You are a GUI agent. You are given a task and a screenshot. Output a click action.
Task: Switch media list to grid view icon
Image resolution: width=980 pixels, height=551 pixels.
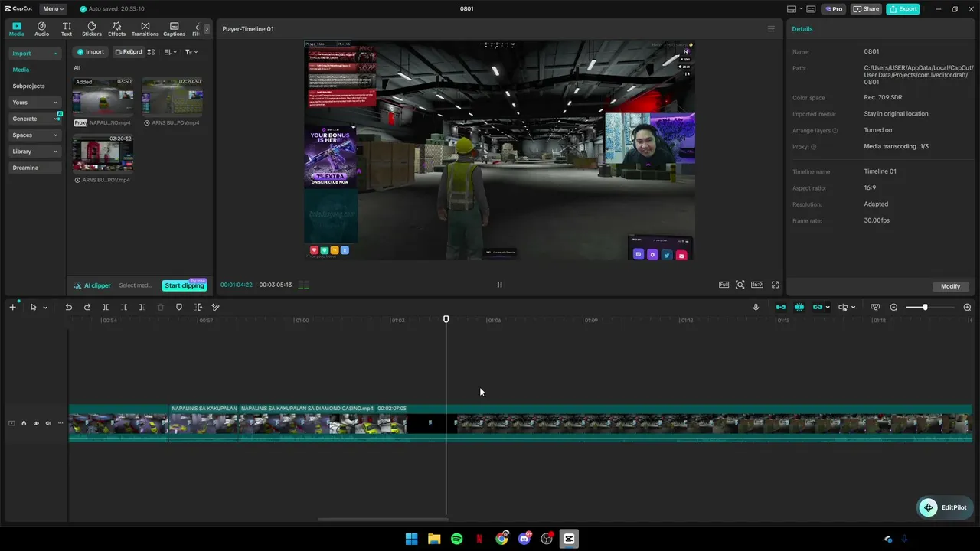click(151, 52)
